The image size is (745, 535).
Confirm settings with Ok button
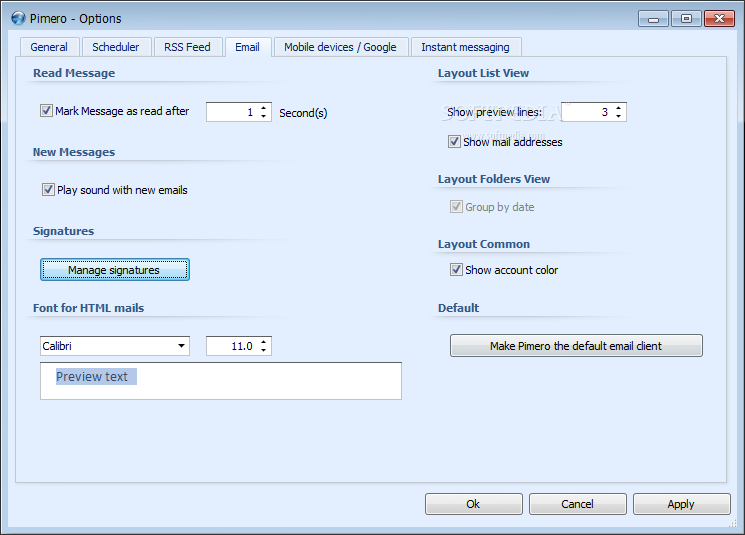474,504
